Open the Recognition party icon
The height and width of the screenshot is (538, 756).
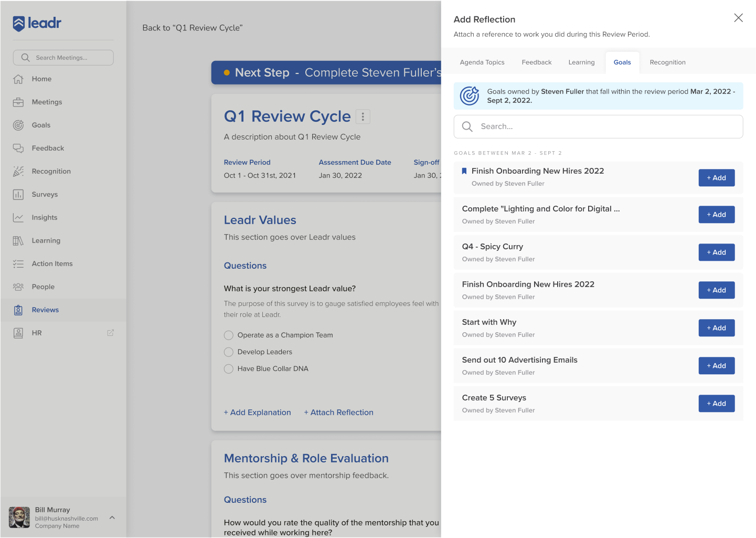pyautogui.click(x=18, y=171)
